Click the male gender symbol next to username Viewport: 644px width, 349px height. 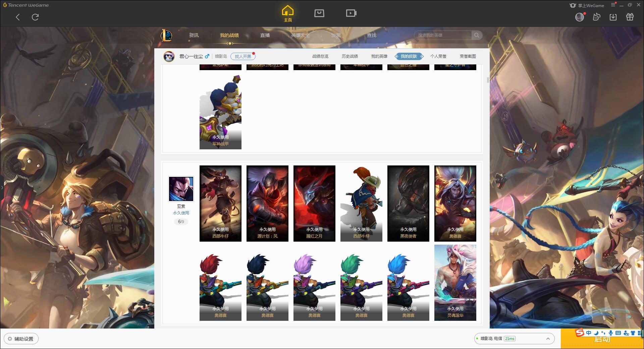click(207, 56)
